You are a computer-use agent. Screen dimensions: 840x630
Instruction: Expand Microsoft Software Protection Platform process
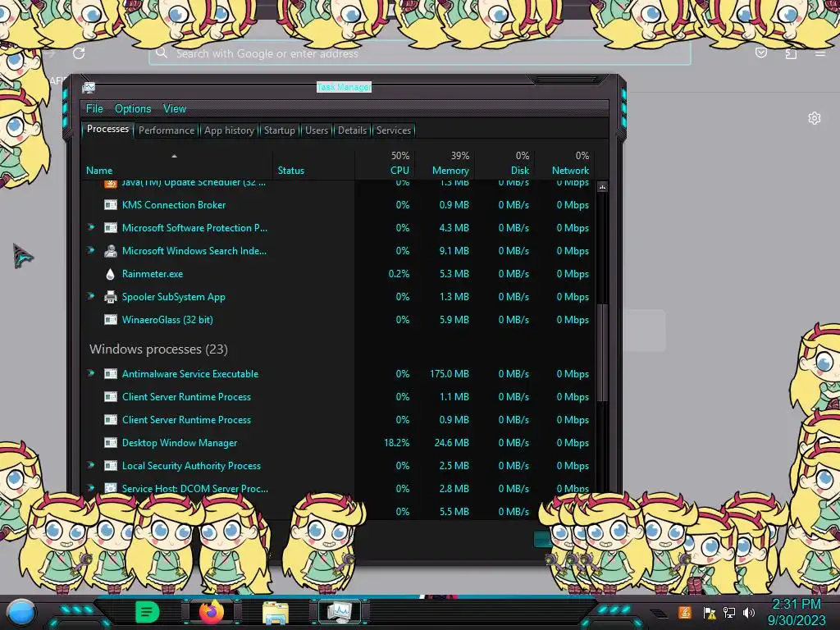point(91,227)
